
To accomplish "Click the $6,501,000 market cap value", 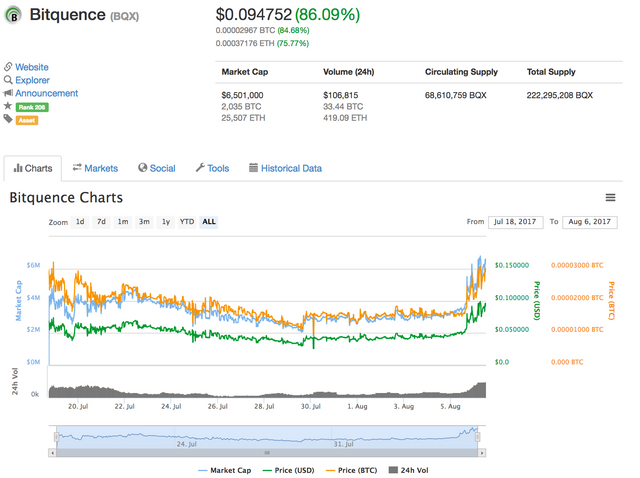I will 242,95.
